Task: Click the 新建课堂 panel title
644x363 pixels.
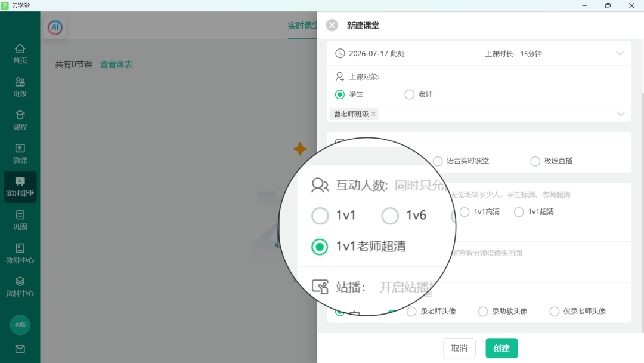Action: [x=363, y=26]
